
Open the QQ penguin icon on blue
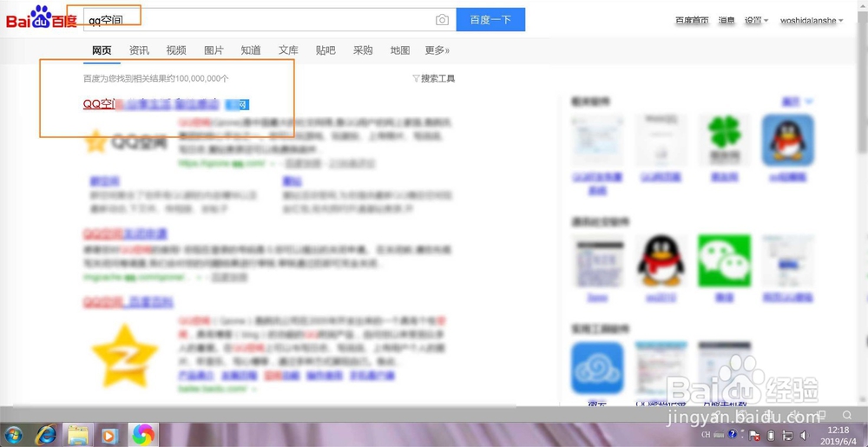(788, 140)
